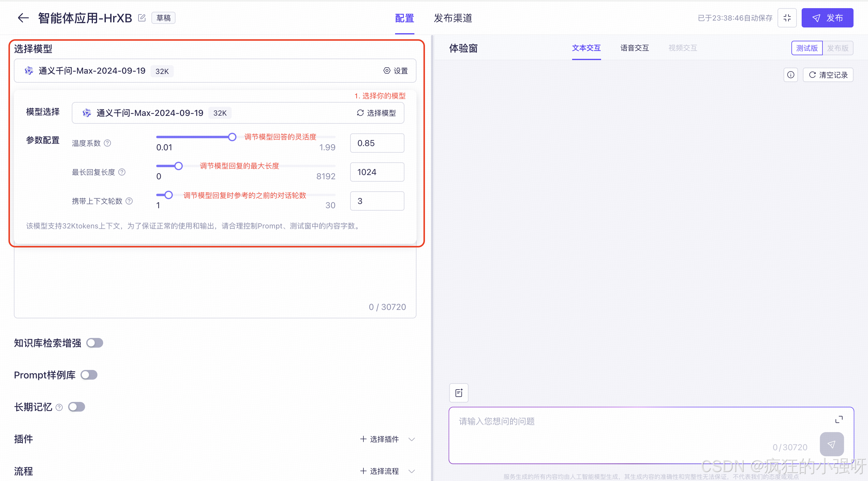
Task: Expand the chat input box icon
Action: 839,419
